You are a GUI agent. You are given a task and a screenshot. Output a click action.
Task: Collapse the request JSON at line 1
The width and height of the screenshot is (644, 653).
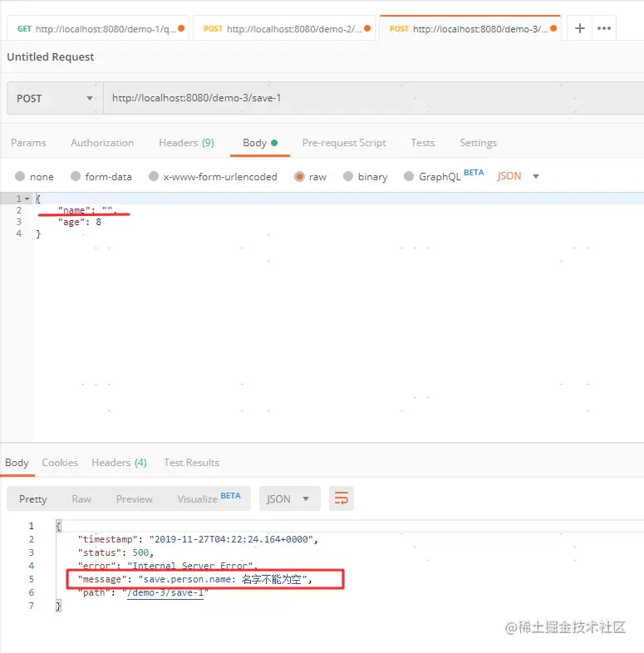point(27,199)
